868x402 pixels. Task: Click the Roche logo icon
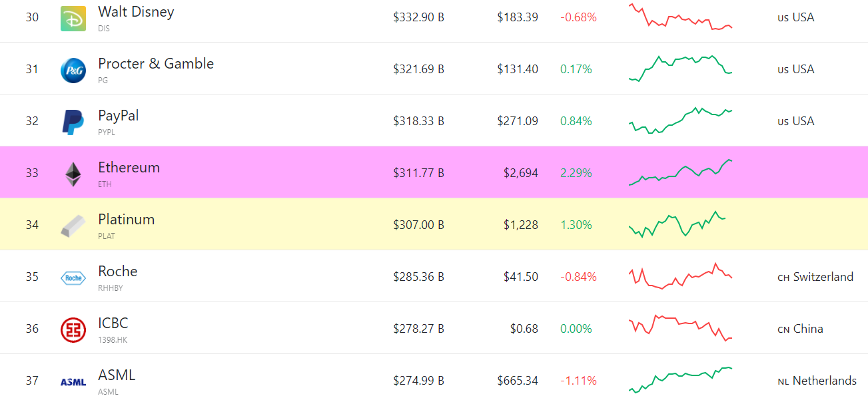click(x=73, y=278)
